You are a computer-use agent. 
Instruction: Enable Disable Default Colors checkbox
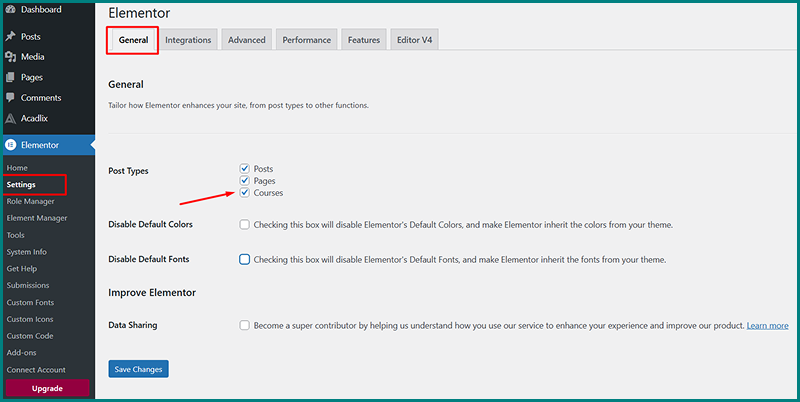[x=245, y=225]
